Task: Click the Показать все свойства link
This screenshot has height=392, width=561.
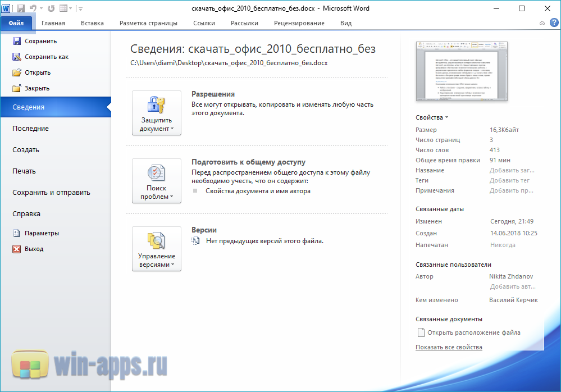Action: [x=449, y=347]
